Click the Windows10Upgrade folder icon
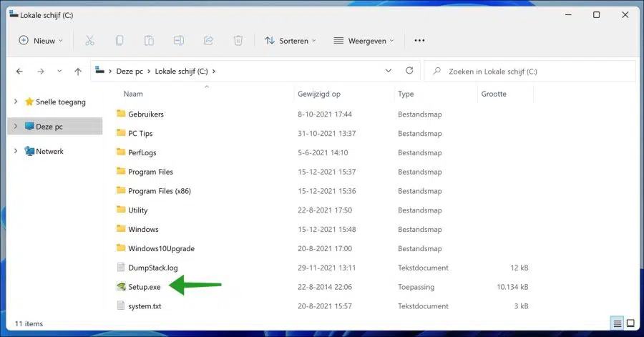Viewport: 644px width, 337px height. [121, 248]
